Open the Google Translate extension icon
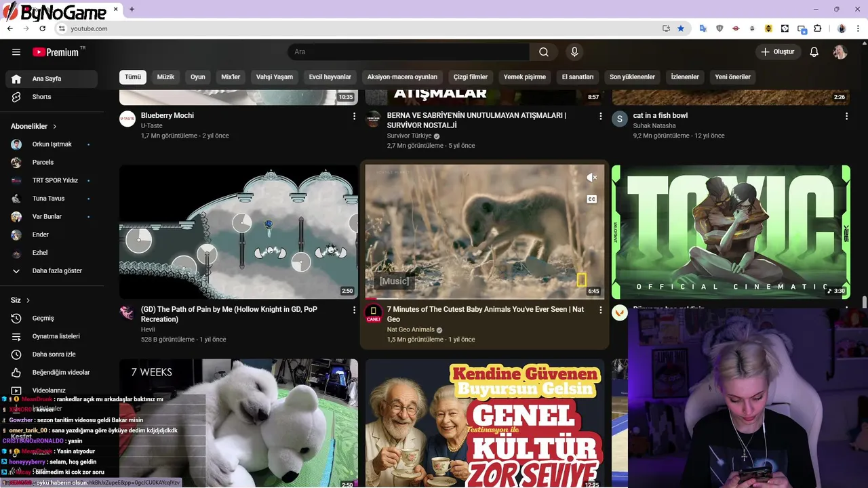This screenshot has width=868, height=488. tap(703, 28)
